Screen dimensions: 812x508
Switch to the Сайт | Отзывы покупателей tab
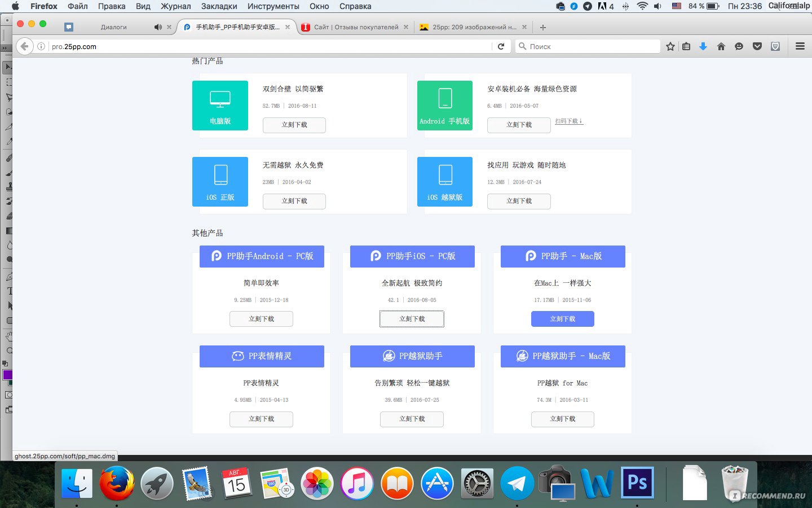point(356,27)
